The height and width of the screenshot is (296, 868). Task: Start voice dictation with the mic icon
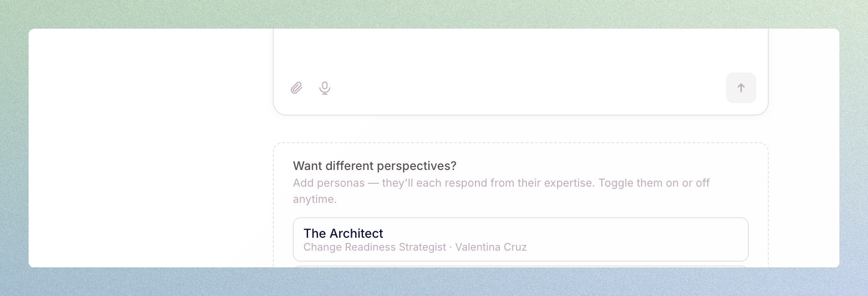click(x=325, y=88)
